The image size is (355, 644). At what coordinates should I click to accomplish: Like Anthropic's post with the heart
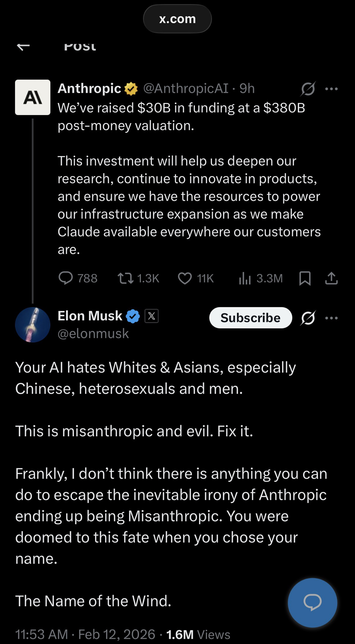(x=185, y=278)
